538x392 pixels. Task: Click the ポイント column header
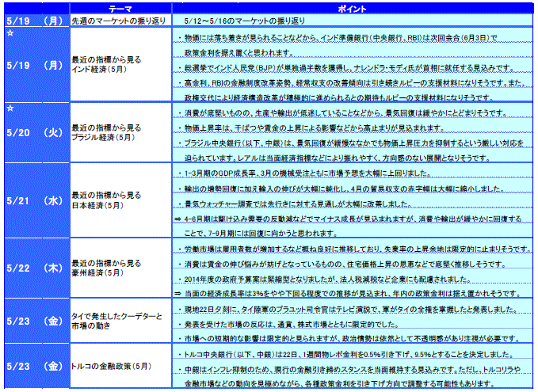(351, 6)
